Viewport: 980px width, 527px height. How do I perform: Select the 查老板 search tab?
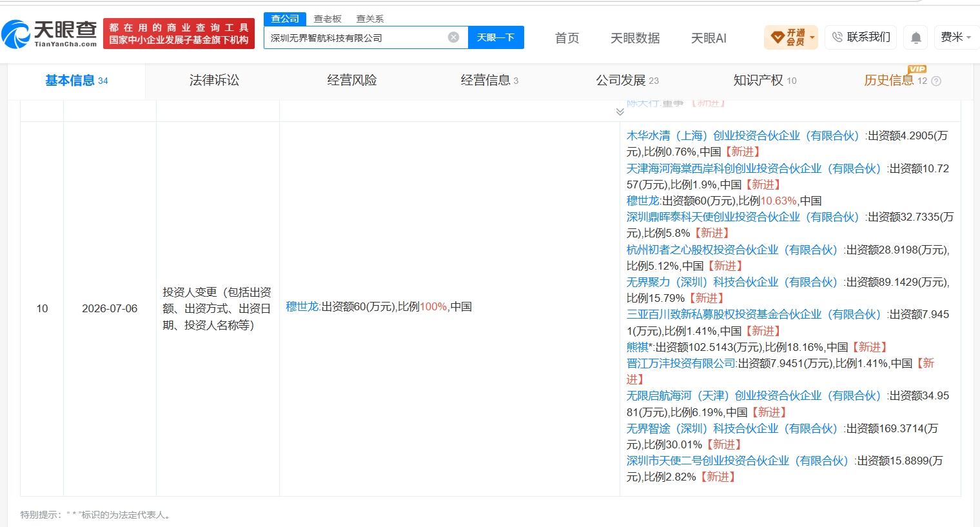[328, 19]
